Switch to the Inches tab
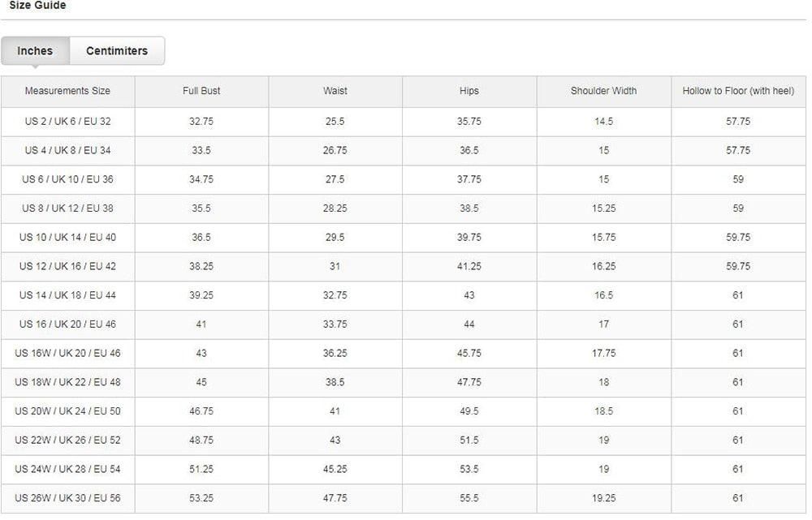 coord(35,51)
